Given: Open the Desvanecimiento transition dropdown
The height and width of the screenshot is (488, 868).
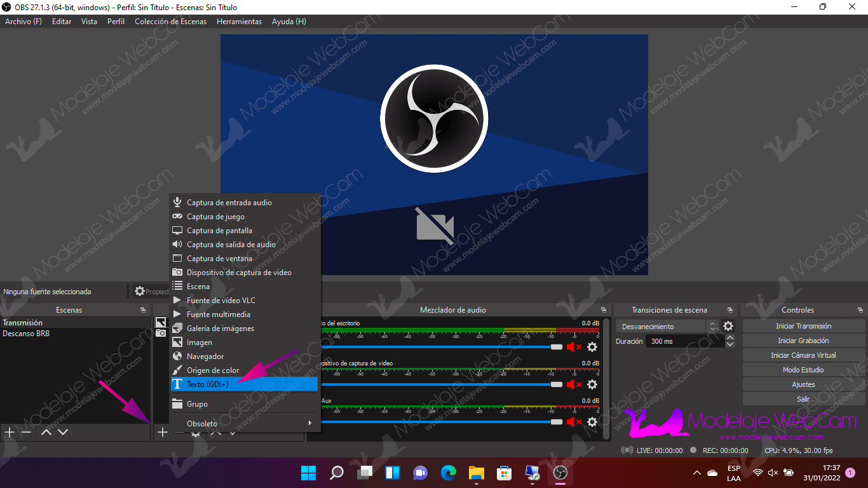Looking at the screenshot, I should point(667,326).
